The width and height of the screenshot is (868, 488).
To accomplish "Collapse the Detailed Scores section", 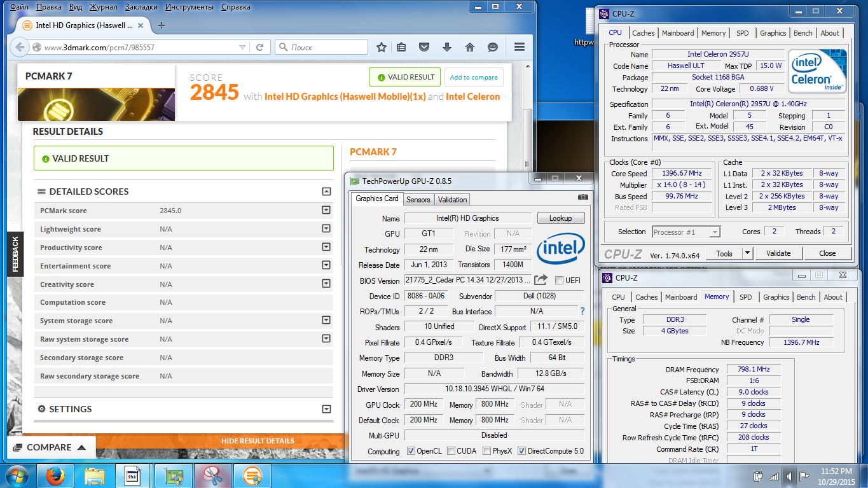I will tap(326, 192).
